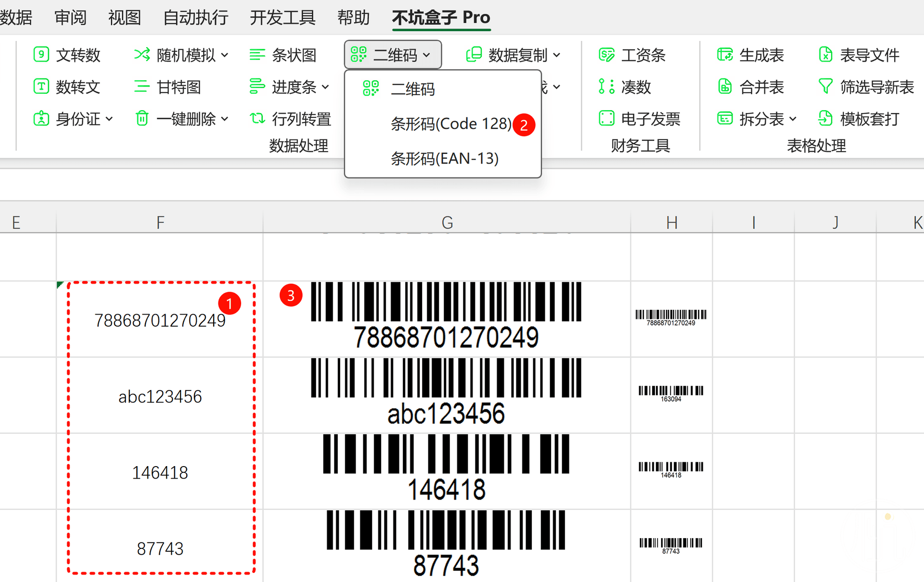The width and height of the screenshot is (924, 582).
Task: Choose 条形码(EAN-13) menu item
Action: click(x=443, y=158)
